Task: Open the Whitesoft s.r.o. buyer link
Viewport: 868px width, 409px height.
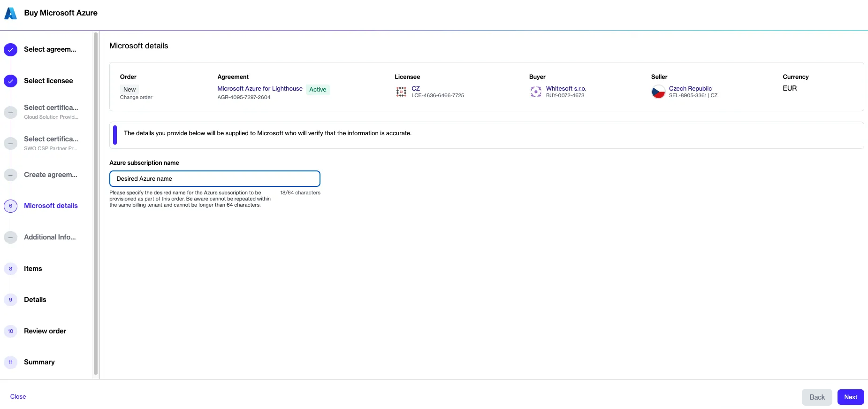Action: point(566,89)
